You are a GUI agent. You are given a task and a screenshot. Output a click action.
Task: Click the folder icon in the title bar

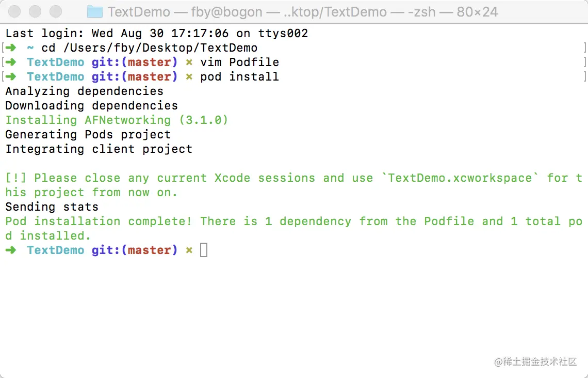[x=94, y=12]
